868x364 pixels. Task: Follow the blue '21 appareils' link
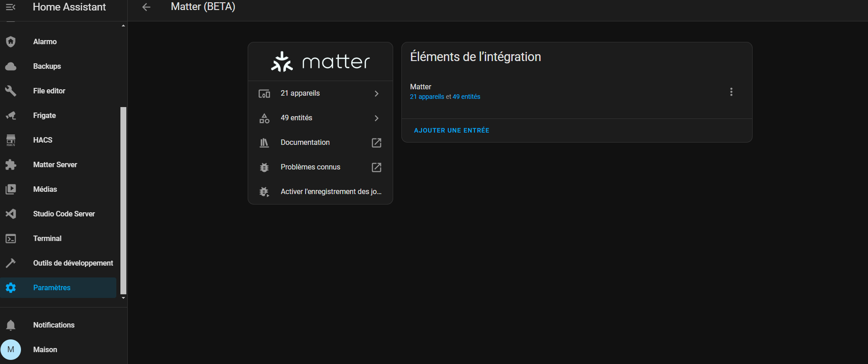tap(427, 97)
